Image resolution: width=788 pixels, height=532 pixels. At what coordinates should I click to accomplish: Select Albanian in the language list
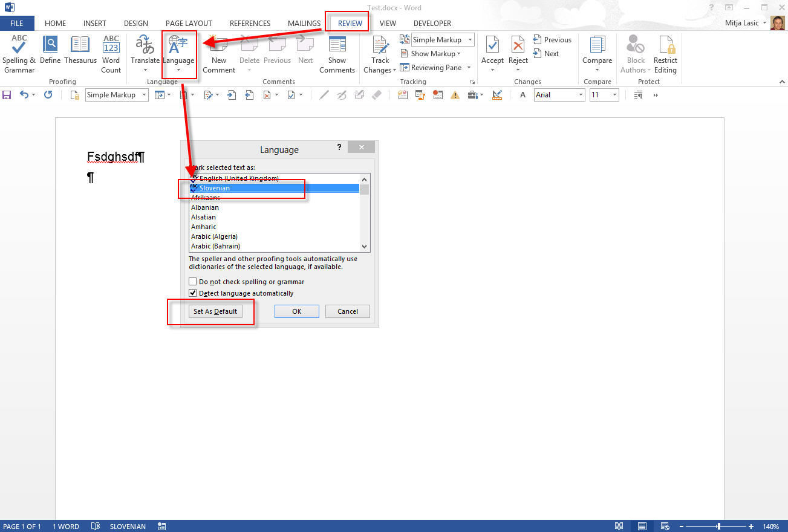[205, 207]
